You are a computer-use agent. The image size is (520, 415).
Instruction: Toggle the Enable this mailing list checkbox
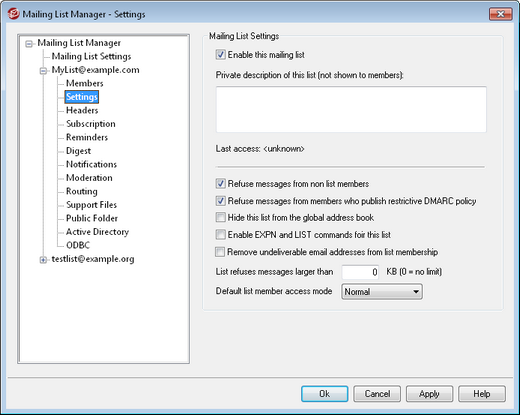click(220, 55)
